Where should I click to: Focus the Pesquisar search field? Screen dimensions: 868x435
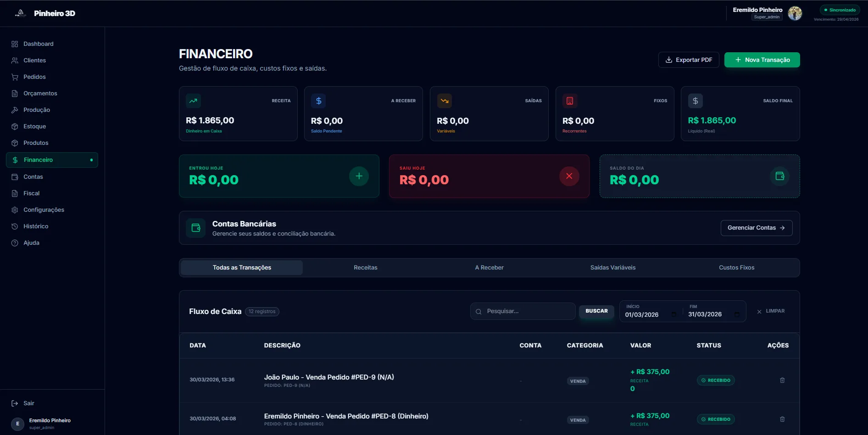(x=523, y=311)
